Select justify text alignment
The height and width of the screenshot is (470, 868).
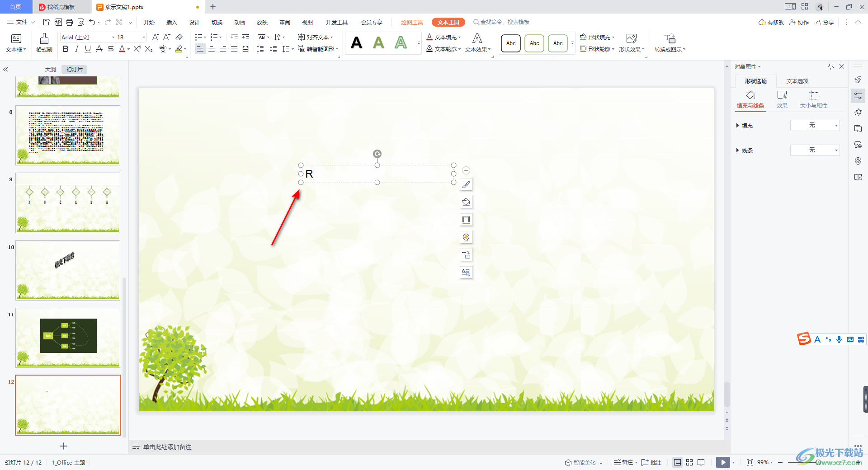(x=234, y=49)
